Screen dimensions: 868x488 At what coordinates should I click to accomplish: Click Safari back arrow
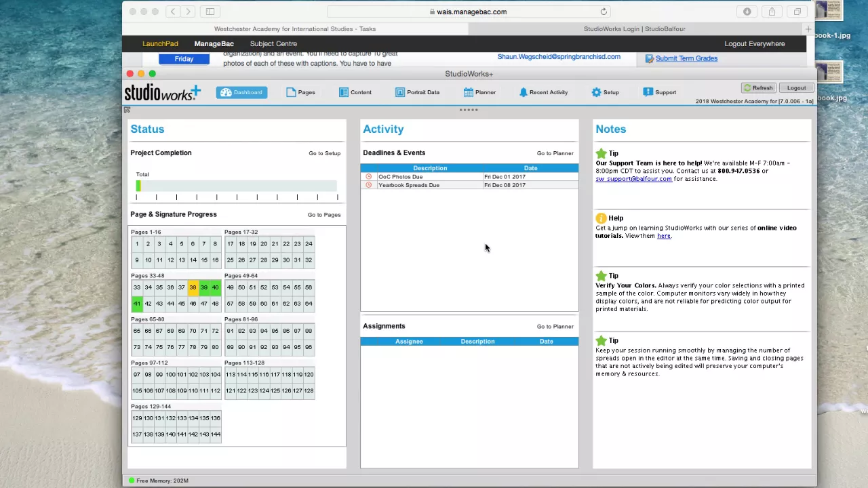click(173, 12)
